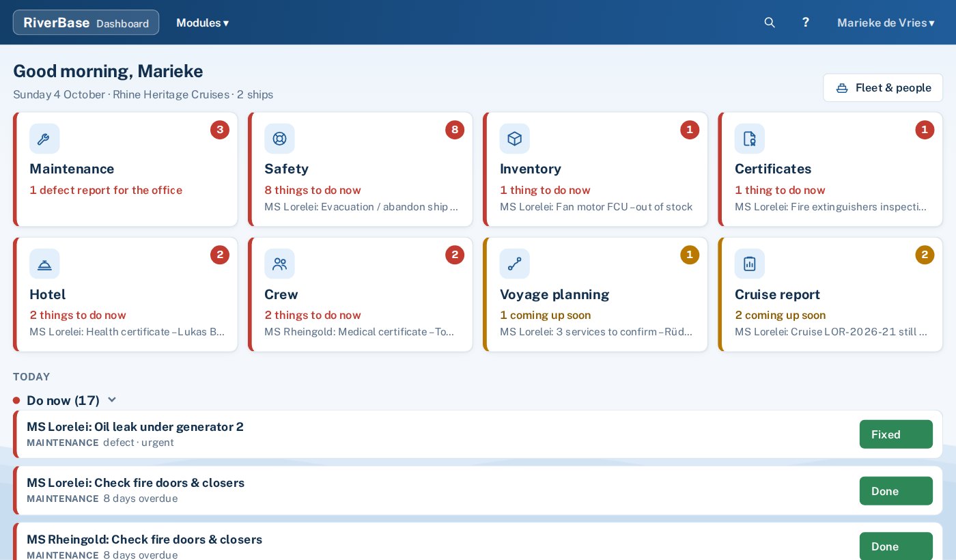Open the Modules dropdown menu
This screenshot has width=956, height=560.
(x=203, y=23)
